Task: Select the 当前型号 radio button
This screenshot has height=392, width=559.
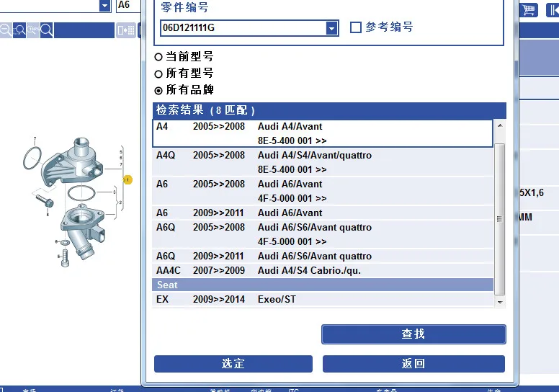Action: click(x=158, y=57)
